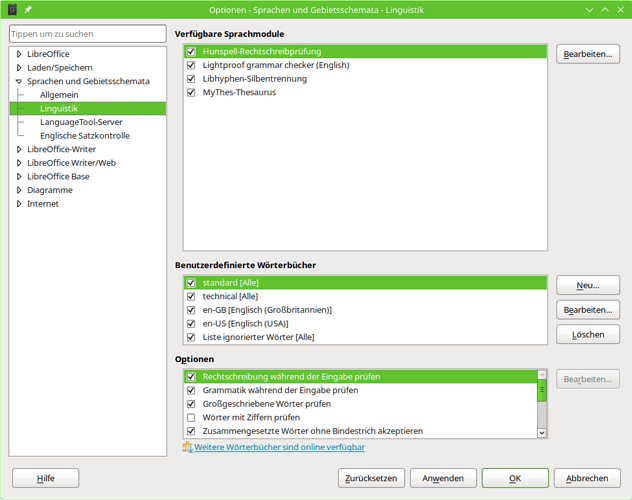632x500 pixels.
Task: Enable 'Wörter mit Ziffern prüfen' option
Action: (x=191, y=417)
